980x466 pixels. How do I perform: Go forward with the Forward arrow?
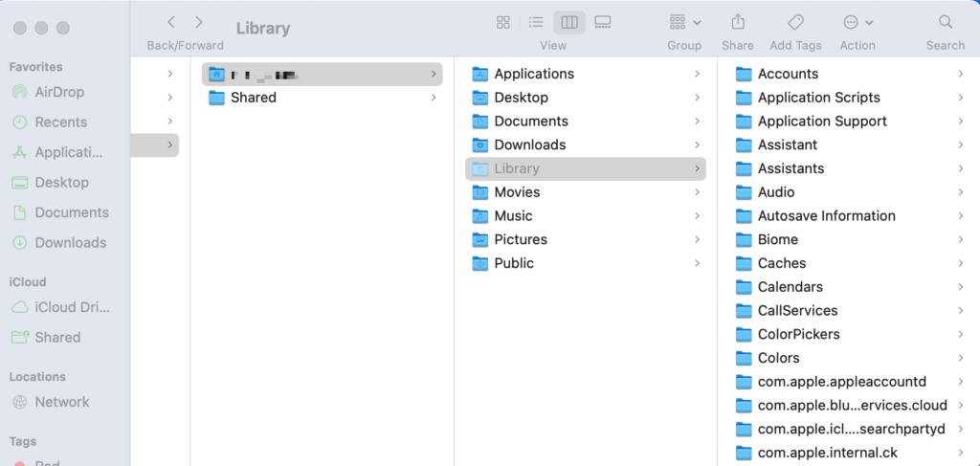click(199, 22)
